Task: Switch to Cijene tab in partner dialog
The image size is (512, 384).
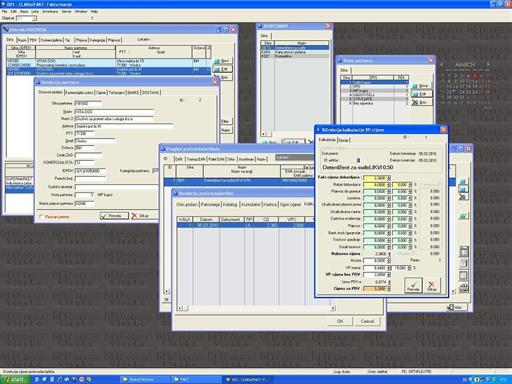Action: pos(101,93)
